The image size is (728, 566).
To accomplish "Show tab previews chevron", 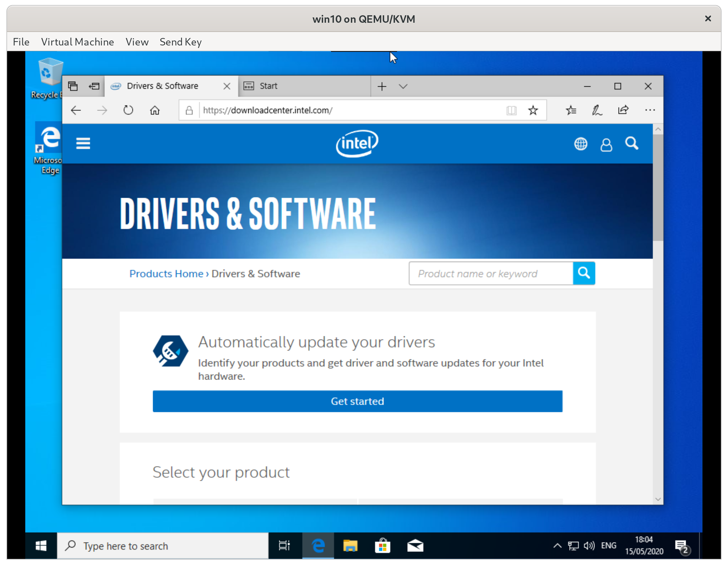I will coord(403,86).
